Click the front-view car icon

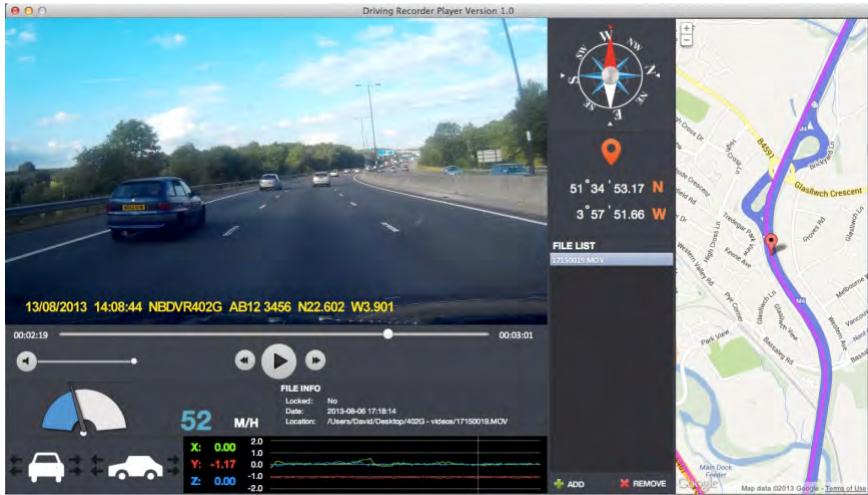[46, 467]
